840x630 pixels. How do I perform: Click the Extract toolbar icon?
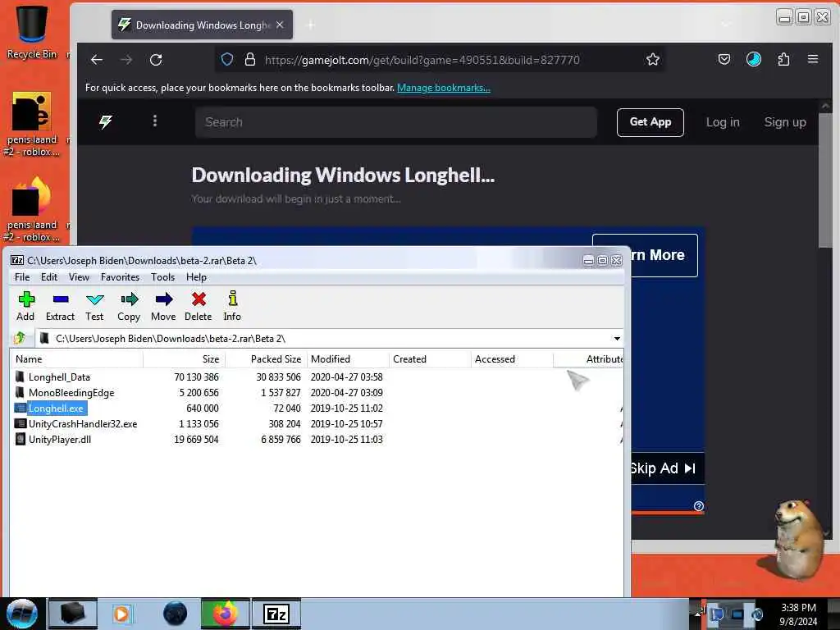pyautogui.click(x=60, y=306)
